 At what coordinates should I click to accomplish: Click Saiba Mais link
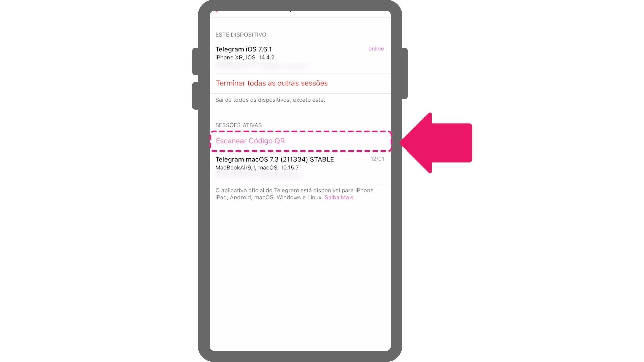coord(339,197)
